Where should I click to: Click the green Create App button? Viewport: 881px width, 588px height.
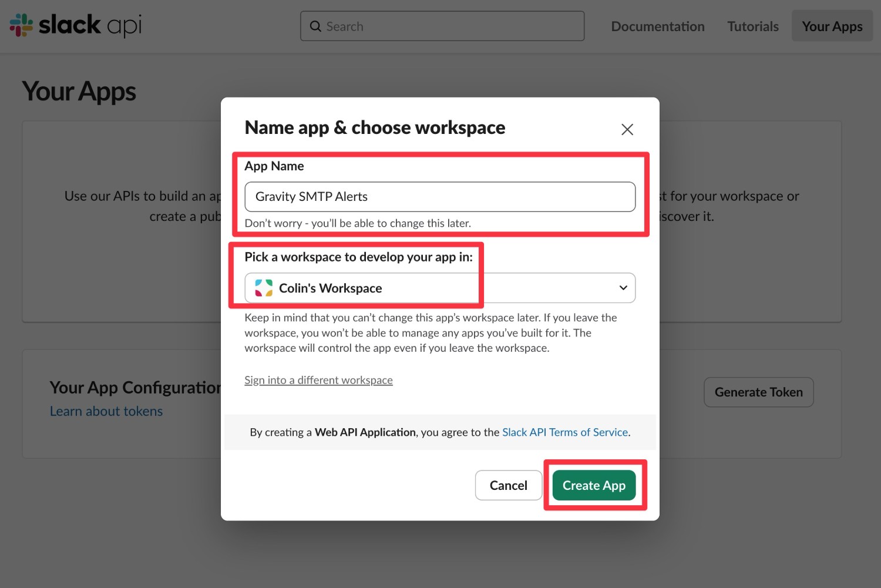point(594,485)
